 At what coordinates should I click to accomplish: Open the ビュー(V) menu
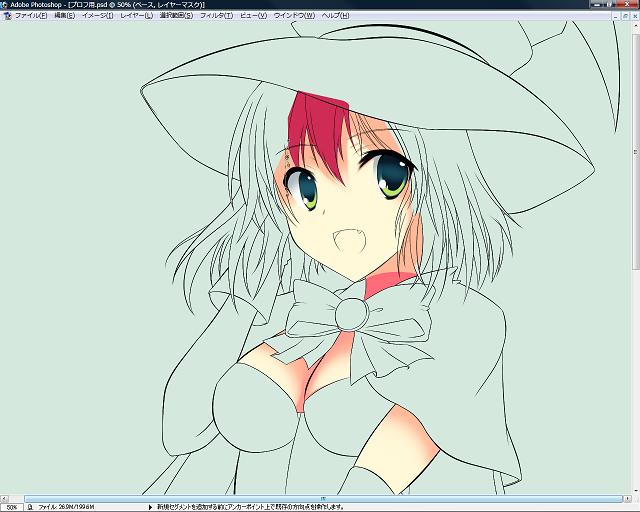coord(253,16)
